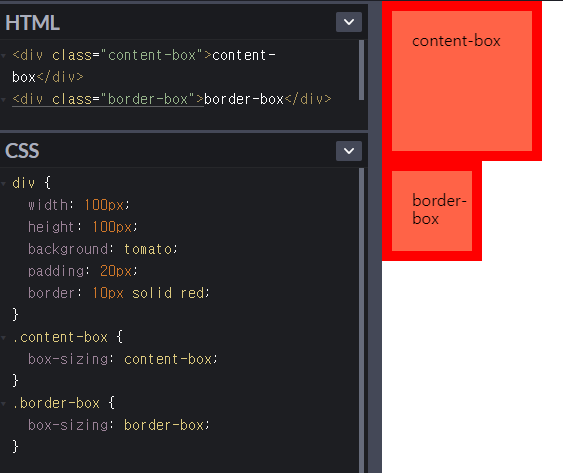Click the div selector in CSS
Image resolution: width=563 pixels, height=473 pixels.
[x=24, y=183]
